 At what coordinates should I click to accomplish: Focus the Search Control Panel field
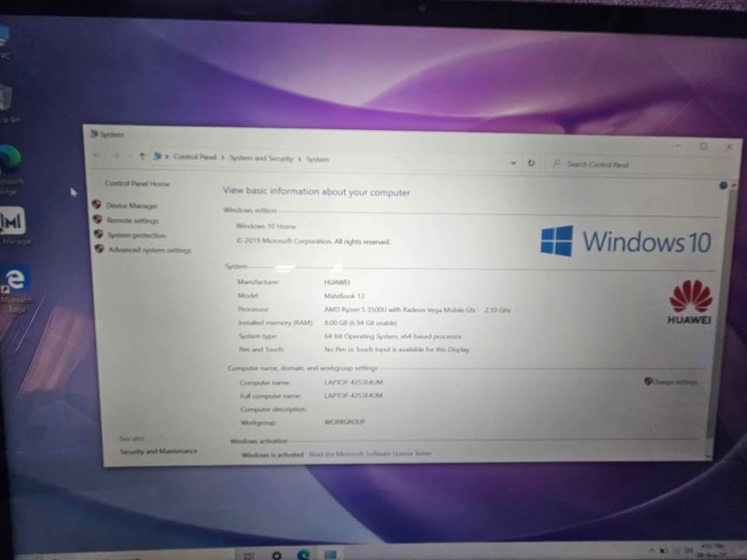[x=638, y=165]
